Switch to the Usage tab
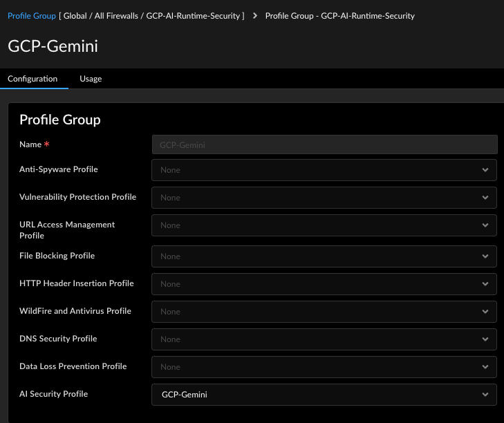Image resolution: width=504 pixels, height=423 pixels. coord(91,79)
